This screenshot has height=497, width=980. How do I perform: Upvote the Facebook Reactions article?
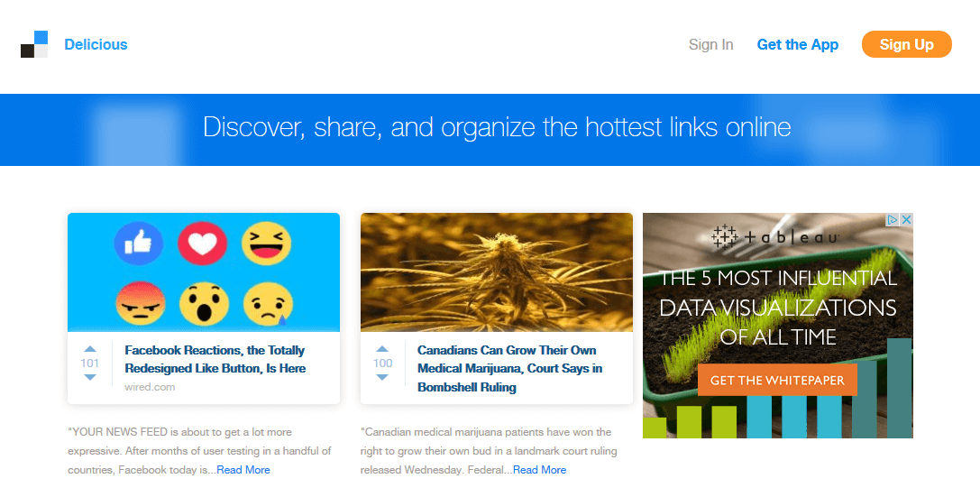point(90,349)
